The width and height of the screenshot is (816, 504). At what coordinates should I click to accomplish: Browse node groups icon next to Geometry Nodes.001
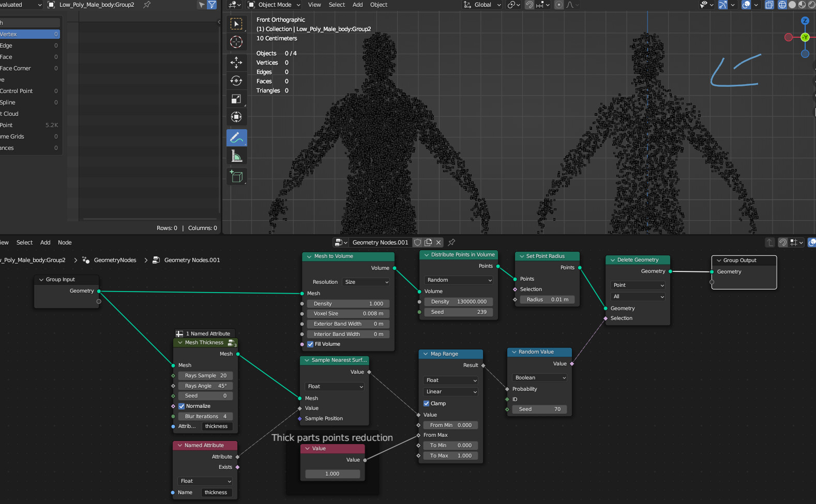341,242
